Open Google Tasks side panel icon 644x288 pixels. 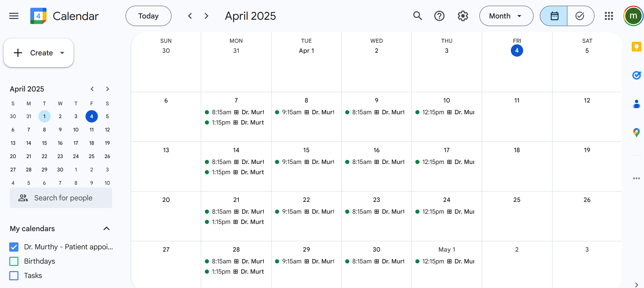point(636,75)
